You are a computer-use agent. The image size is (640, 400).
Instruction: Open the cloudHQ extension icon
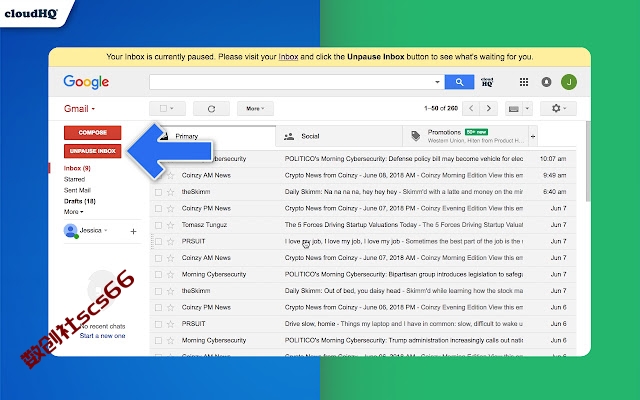click(487, 82)
